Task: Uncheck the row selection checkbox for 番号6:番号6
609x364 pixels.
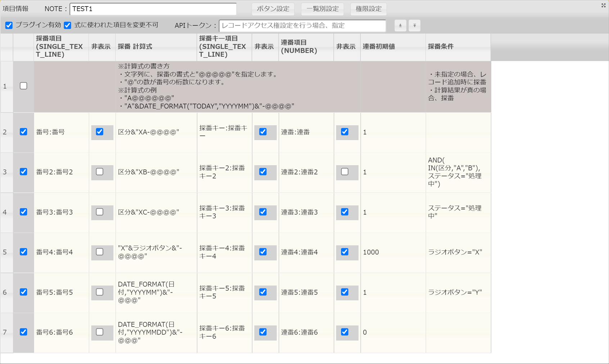Action: click(23, 332)
